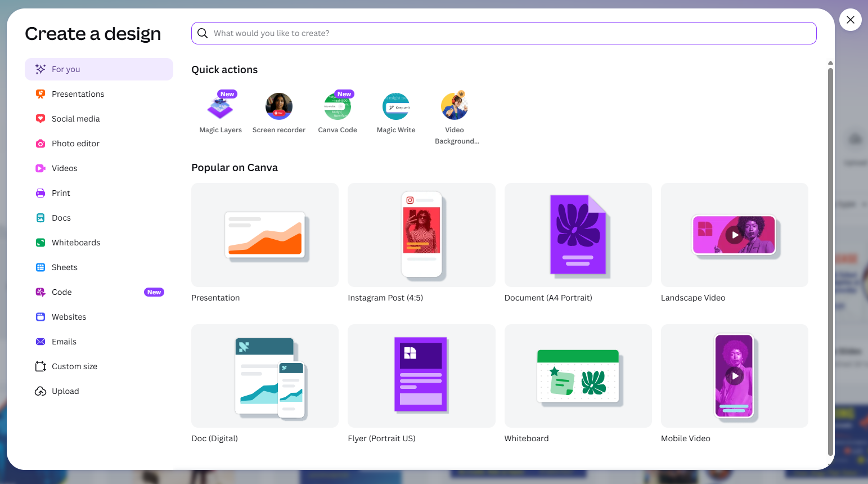The width and height of the screenshot is (868, 484).
Task: Click the Code sidebar icon
Action: pos(41,292)
